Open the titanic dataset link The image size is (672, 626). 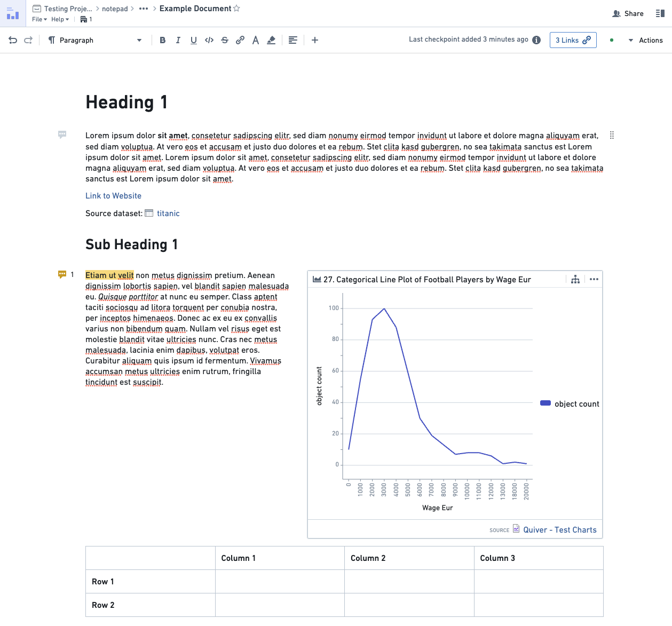pos(168,213)
